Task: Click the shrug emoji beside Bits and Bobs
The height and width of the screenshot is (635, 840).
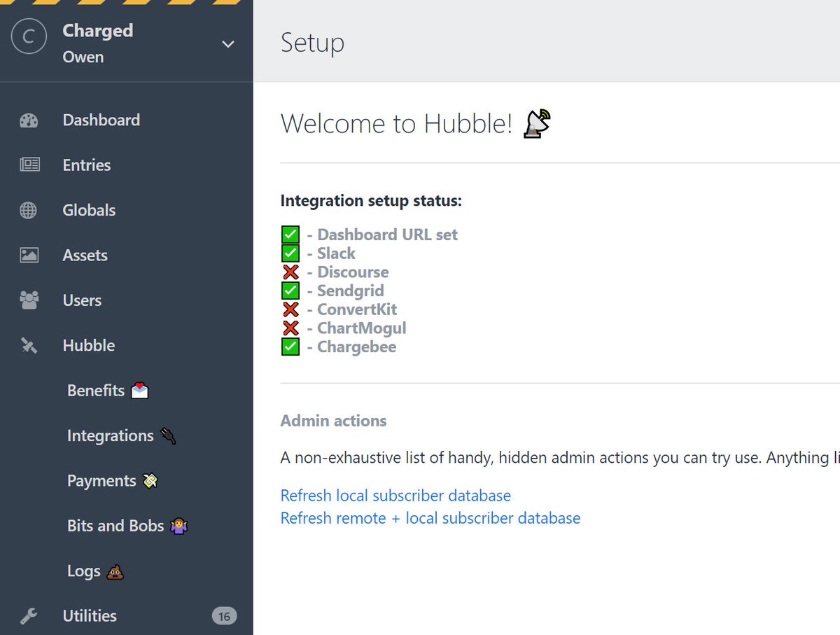Action: click(x=179, y=526)
